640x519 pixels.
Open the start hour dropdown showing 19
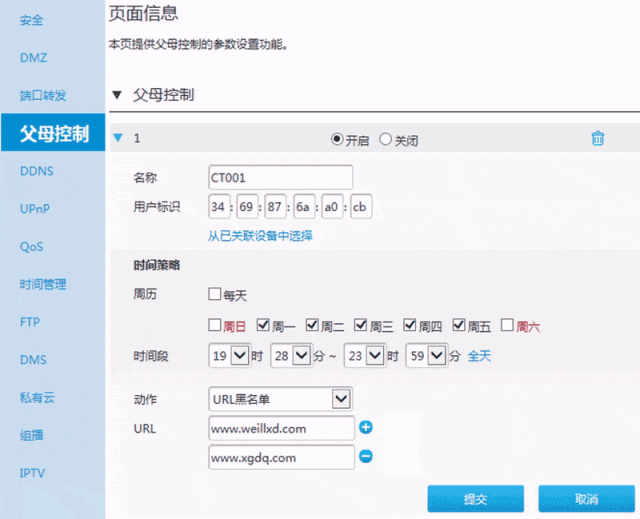pos(229,355)
